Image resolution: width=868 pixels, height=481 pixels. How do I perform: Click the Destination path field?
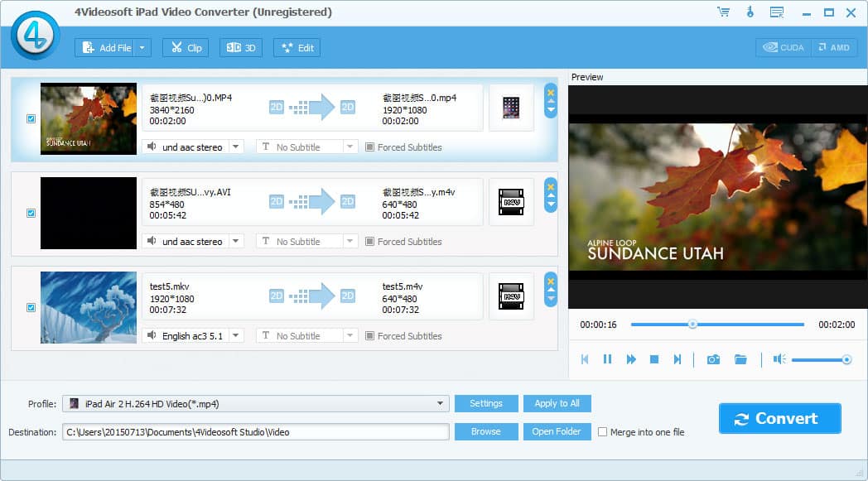click(256, 431)
